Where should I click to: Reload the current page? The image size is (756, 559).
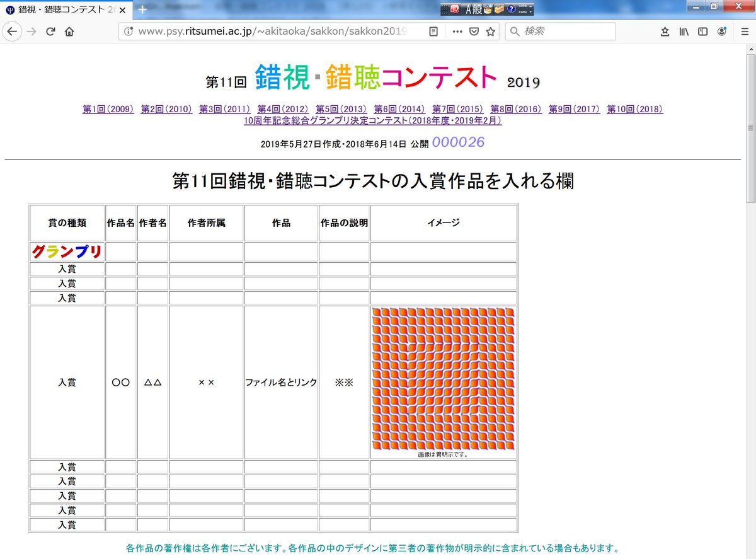50,32
